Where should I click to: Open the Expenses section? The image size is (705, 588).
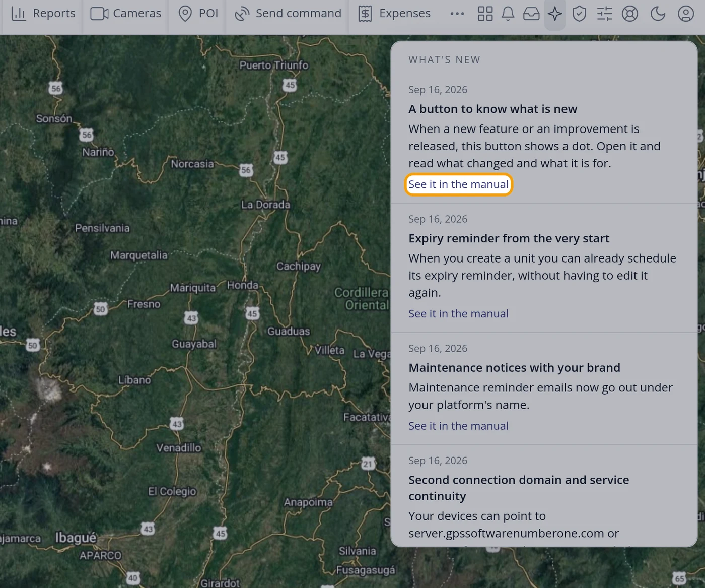394,14
